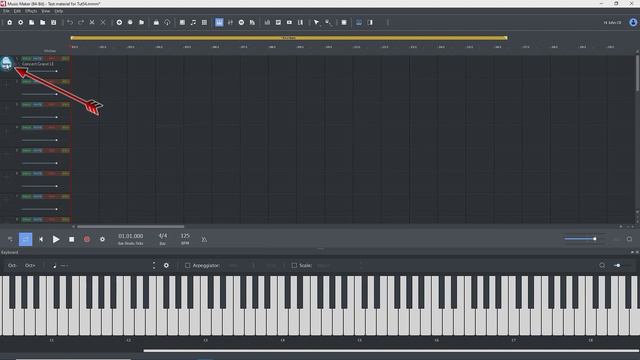Click the scissors Cut icon in toolbar
The image size is (640, 360).
point(92,22)
